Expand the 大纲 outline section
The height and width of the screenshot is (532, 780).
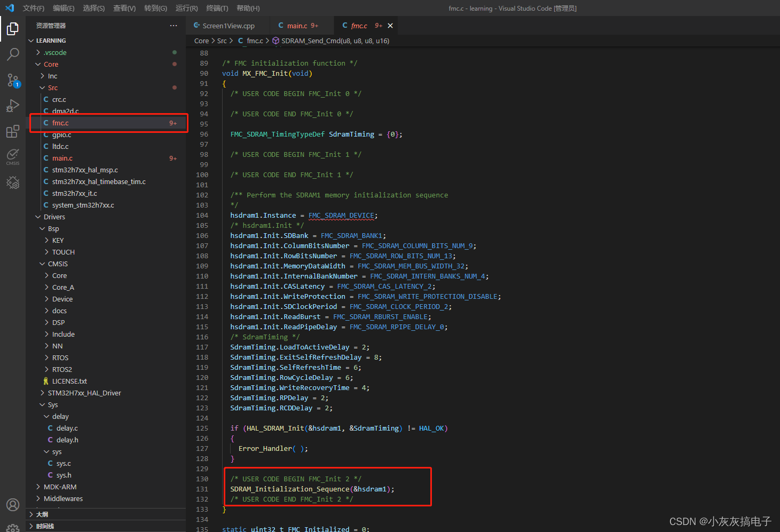pos(42,514)
